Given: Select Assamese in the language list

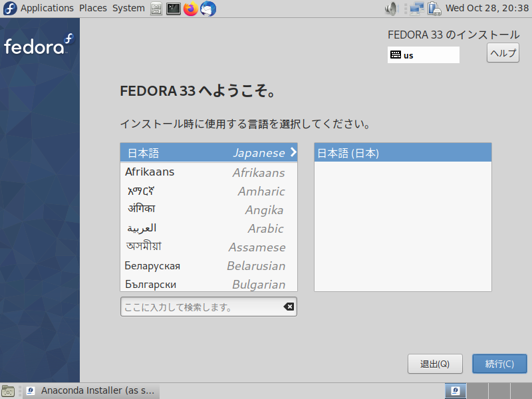Looking at the screenshot, I should [209, 247].
